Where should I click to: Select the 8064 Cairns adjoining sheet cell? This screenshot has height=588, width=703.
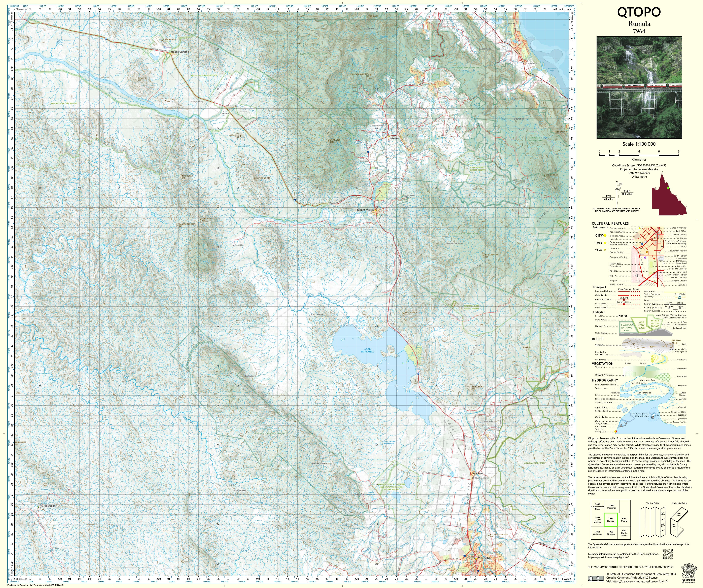(624, 520)
